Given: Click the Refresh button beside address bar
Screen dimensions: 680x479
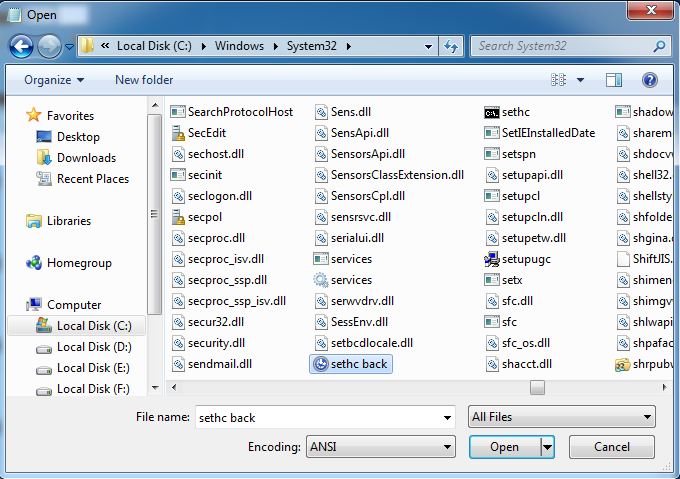Looking at the screenshot, I should tap(451, 46).
